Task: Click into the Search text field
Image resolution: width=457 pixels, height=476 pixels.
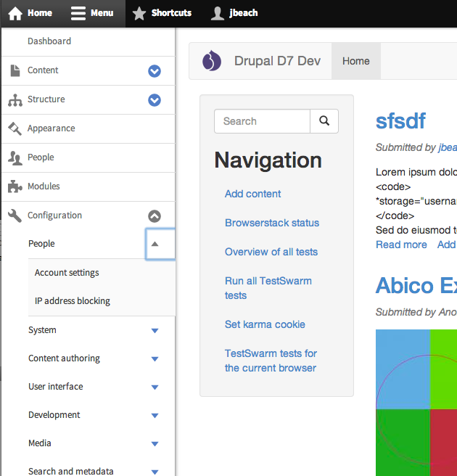Action: 262,121
